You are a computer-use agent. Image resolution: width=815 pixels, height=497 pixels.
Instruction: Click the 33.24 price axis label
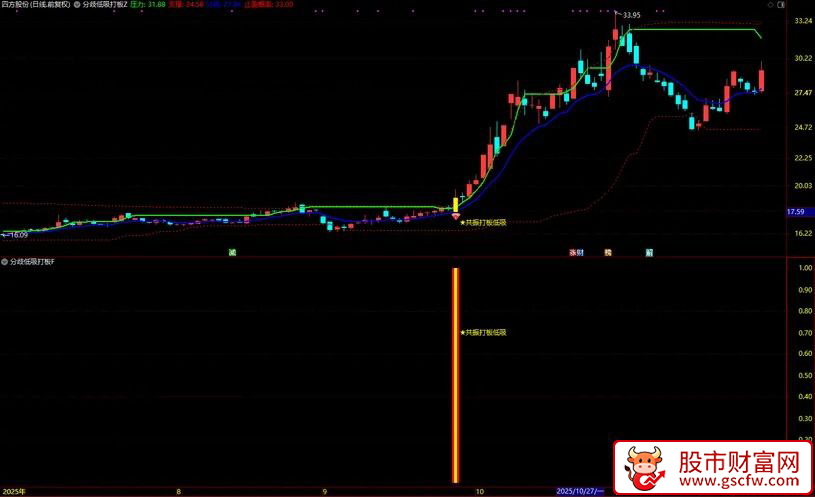[803, 21]
